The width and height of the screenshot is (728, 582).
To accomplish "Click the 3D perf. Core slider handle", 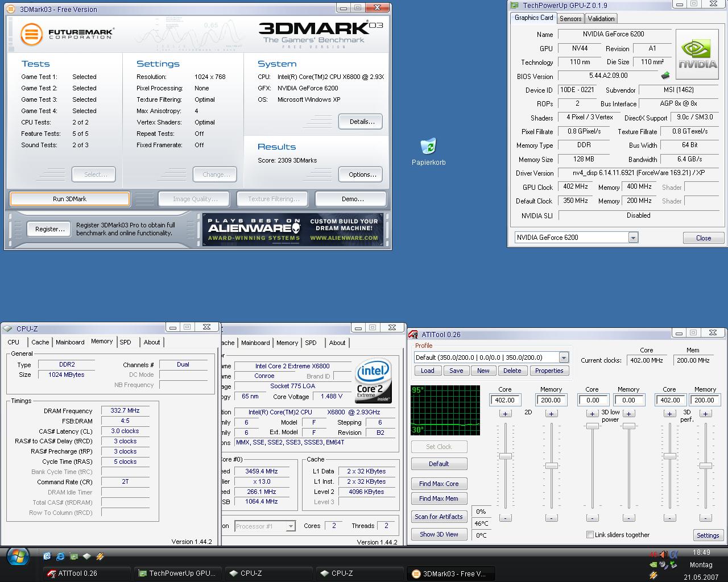I will click(670, 456).
